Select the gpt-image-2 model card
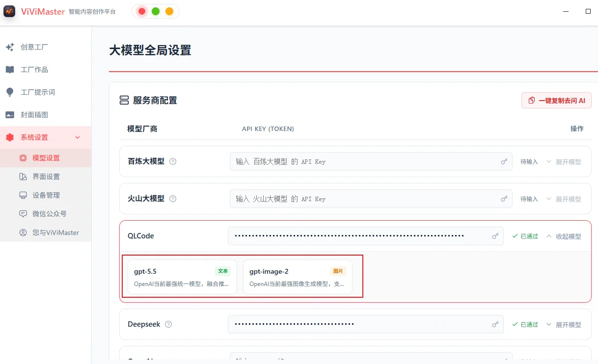The image size is (598, 364). tap(298, 277)
